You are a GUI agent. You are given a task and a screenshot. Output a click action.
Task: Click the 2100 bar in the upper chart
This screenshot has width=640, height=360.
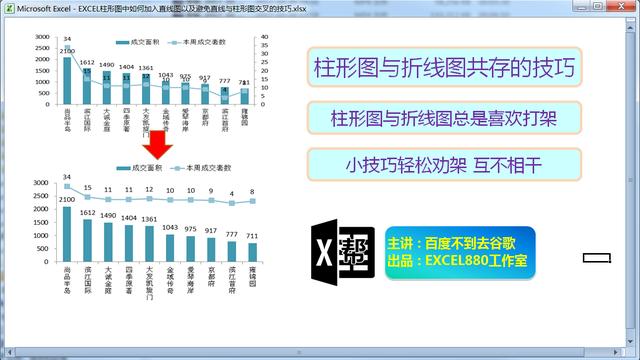point(67,81)
